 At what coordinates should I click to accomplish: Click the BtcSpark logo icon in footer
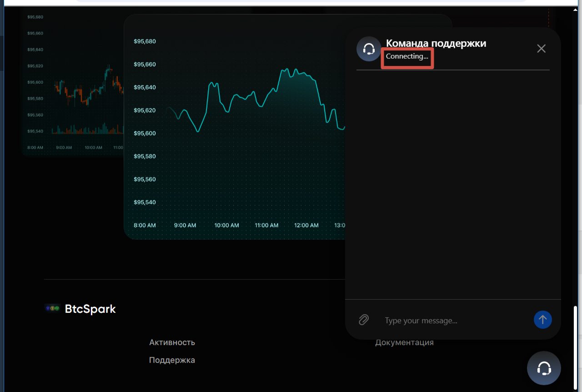pyautogui.click(x=53, y=308)
